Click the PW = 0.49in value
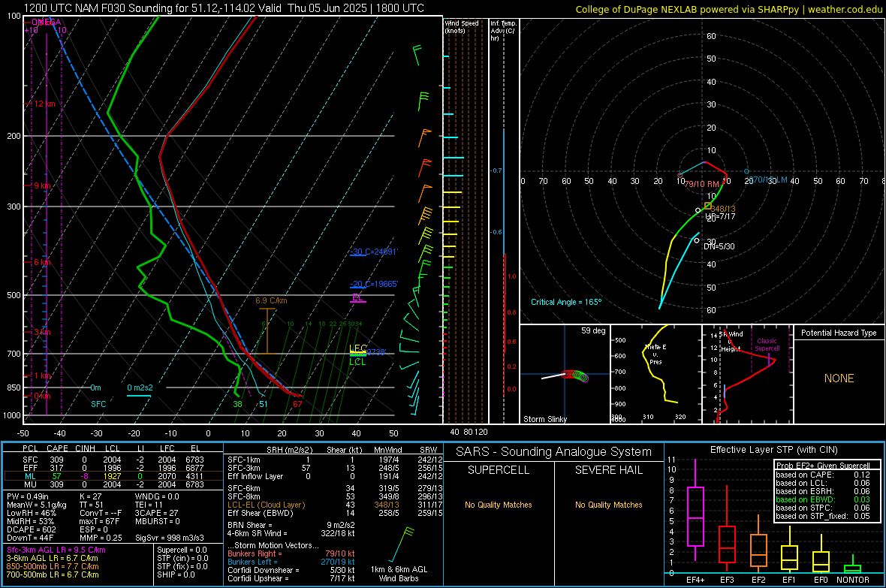 tap(29, 496)
